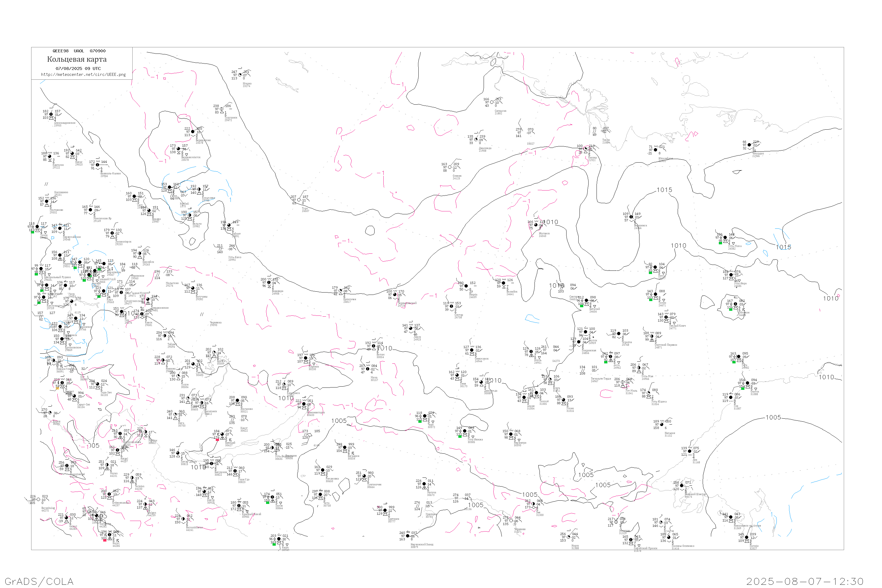Click the Напас station filled circle
882x588 pixels.
pos(72,153)
